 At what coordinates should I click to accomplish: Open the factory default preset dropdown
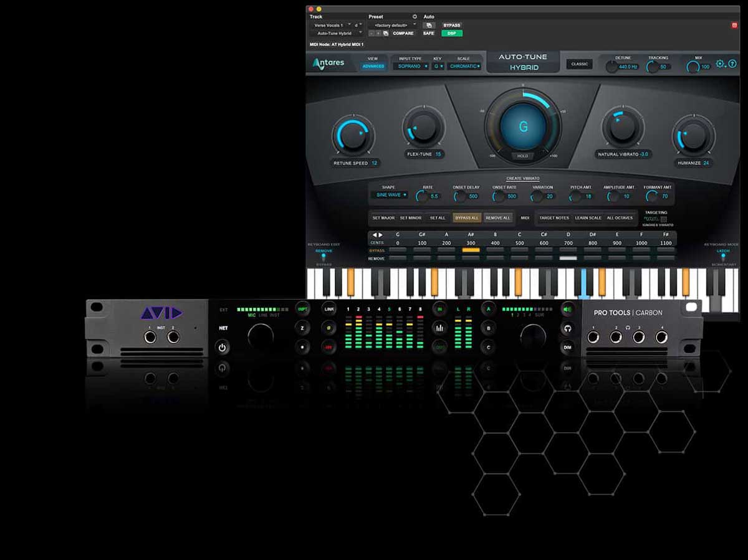coord(392,25)
